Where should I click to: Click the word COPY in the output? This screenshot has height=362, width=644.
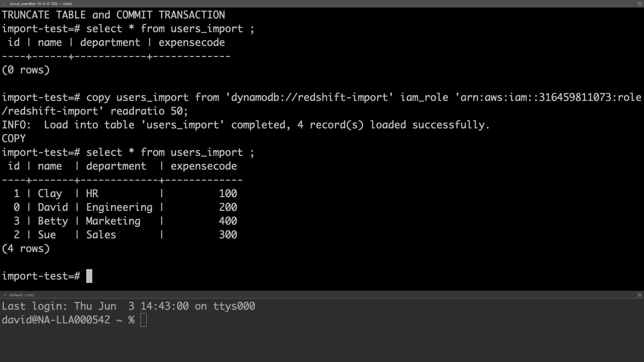(x=14, y=139)
